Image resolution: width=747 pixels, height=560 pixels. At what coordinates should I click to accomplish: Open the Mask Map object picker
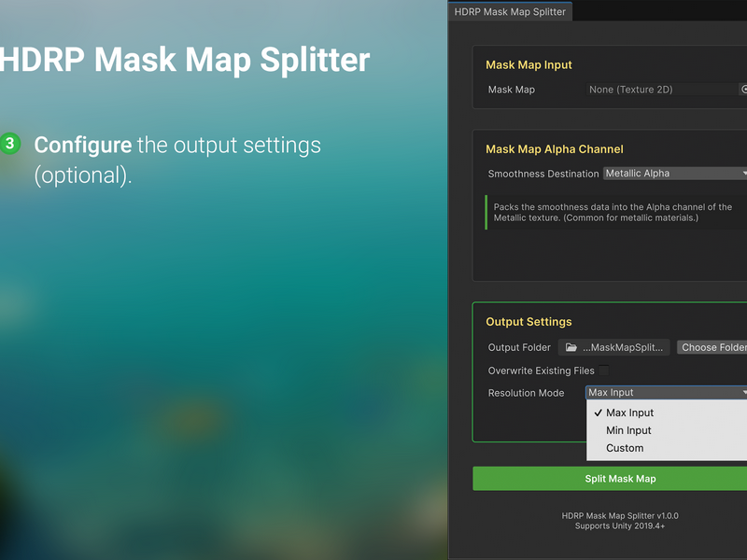coord(743,90)
